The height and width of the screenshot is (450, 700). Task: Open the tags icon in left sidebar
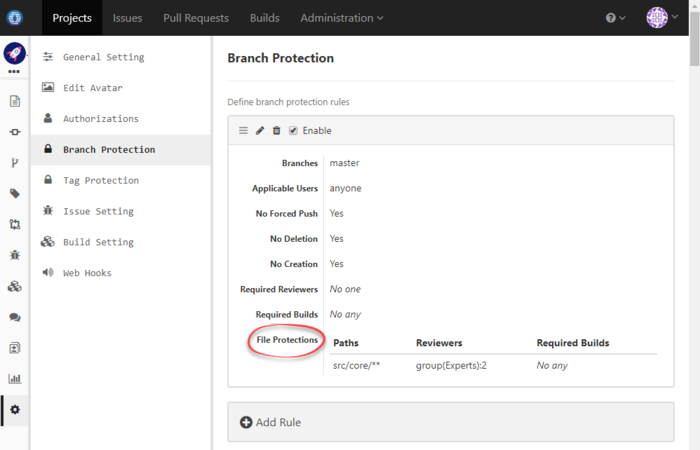[x=15, y=194]
